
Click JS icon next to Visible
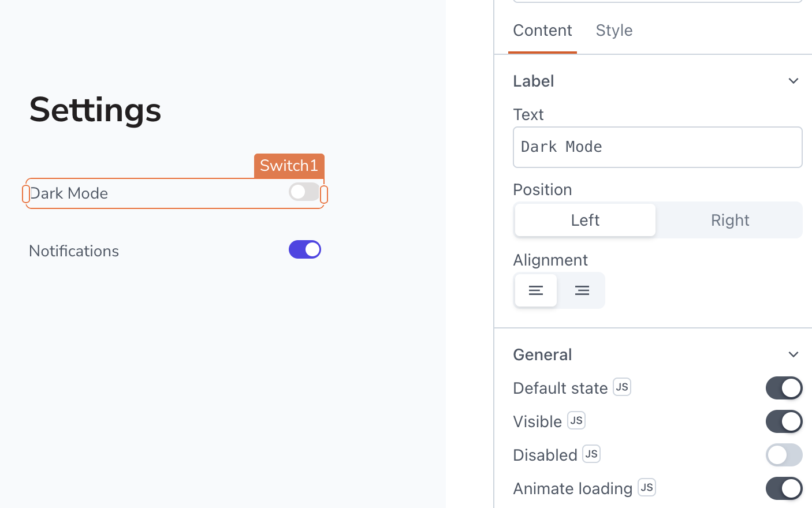pyautogui.click(x=576, y=420)
